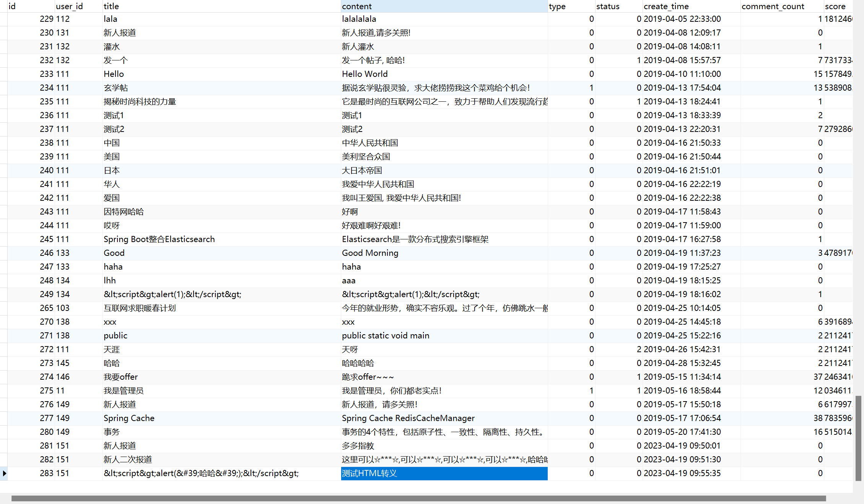Select title cell '因特网哈哈'
The width and height of the screenshot is (864, 504).
(221, 212)
